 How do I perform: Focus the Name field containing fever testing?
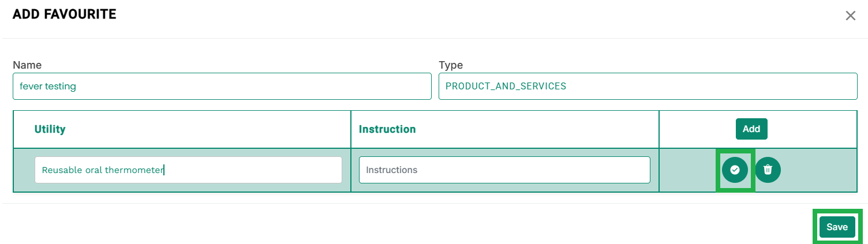pos(222,86)
